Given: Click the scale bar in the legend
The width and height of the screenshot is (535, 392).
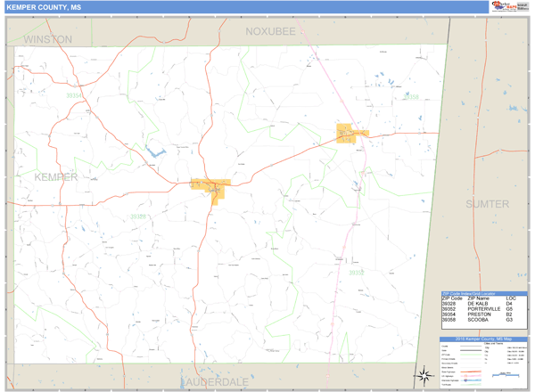Looking at the screenshot, I should pyautogui.click(x=506, y=375).
